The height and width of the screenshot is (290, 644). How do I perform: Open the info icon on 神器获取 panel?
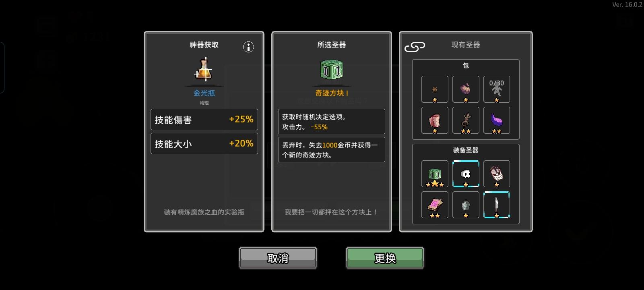tap(248, 47)
